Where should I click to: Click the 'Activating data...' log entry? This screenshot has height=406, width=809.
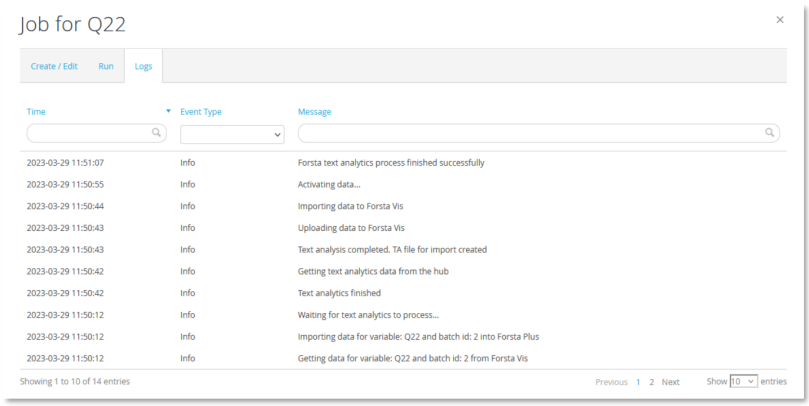(x=329, y=184)
